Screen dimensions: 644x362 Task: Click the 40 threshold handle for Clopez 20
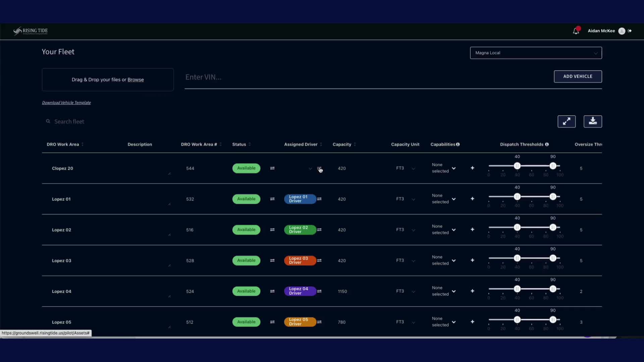click(x=517, y=166)
